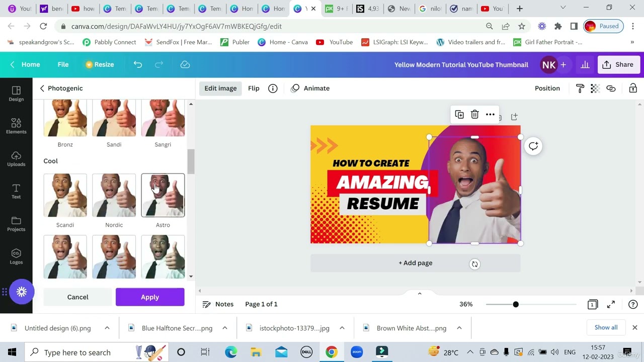Open menu for istockphoto download
The image size is (644, 362).
coord(342,328)
